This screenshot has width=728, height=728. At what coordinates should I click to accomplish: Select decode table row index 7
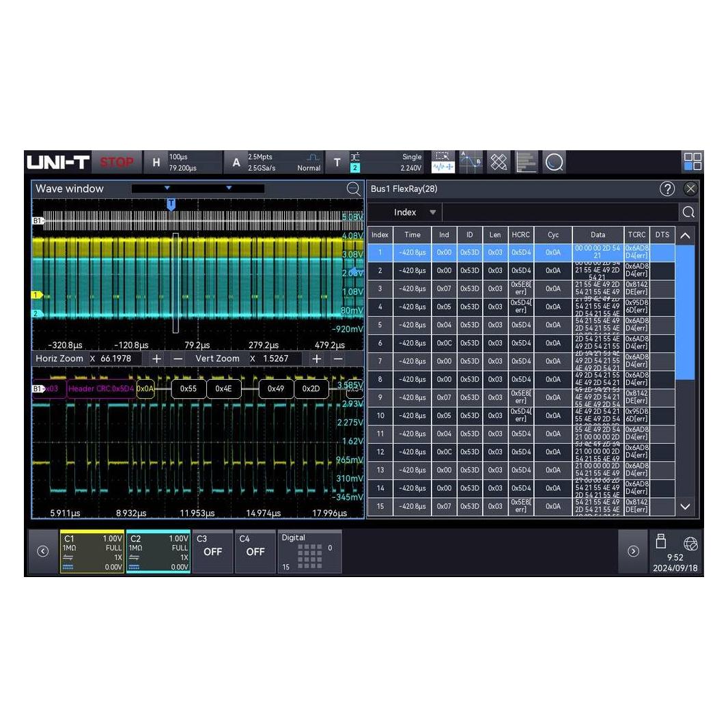pyautogui.click(x=521, y=361)
